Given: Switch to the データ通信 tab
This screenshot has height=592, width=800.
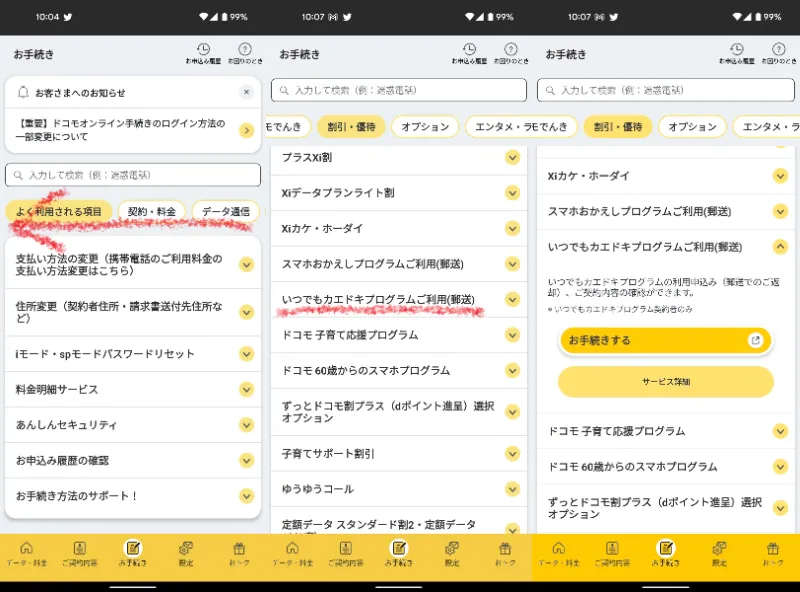Looking at the screenshot, I should click(x=226, y=211).
